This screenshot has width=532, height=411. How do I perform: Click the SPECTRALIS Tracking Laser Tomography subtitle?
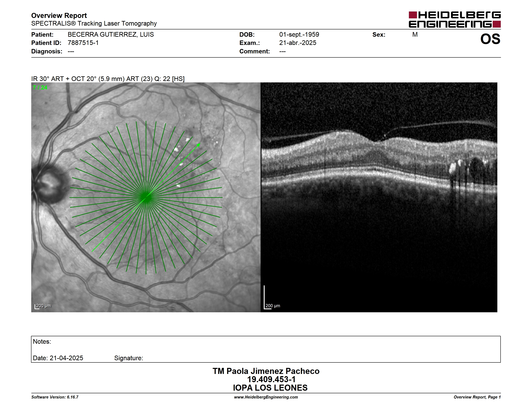point(94,23)
